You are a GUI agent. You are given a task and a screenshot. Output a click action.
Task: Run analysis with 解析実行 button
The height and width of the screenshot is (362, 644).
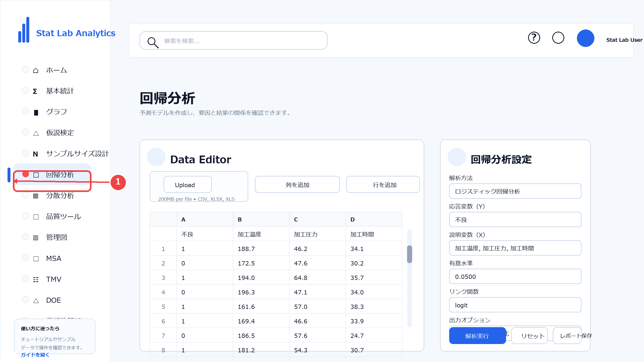point(478,336)
